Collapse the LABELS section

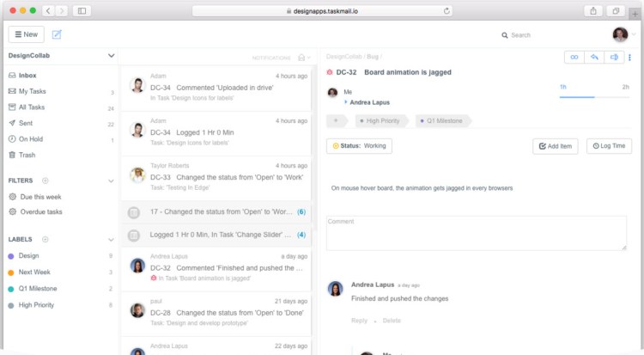[111, 240]
